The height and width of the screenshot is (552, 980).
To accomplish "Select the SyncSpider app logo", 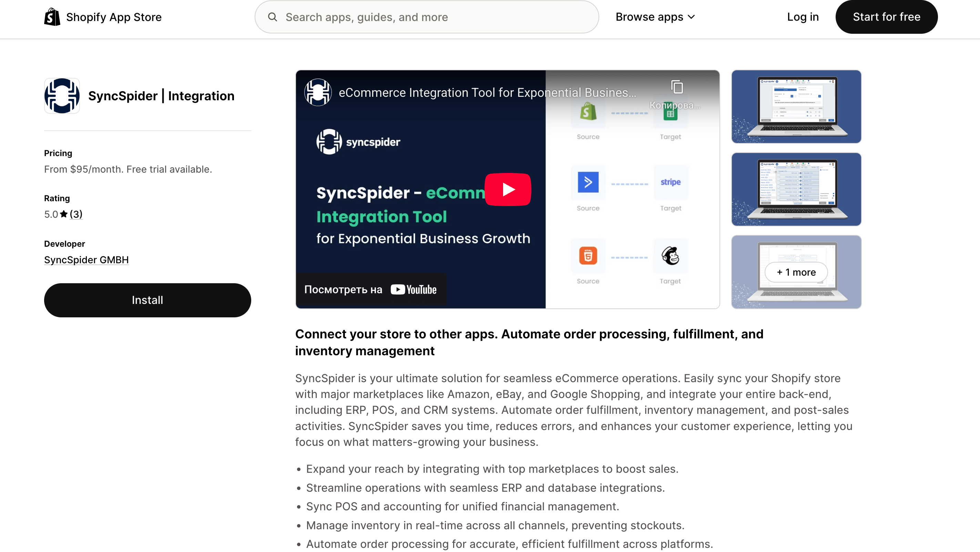I will coord(62,95).
